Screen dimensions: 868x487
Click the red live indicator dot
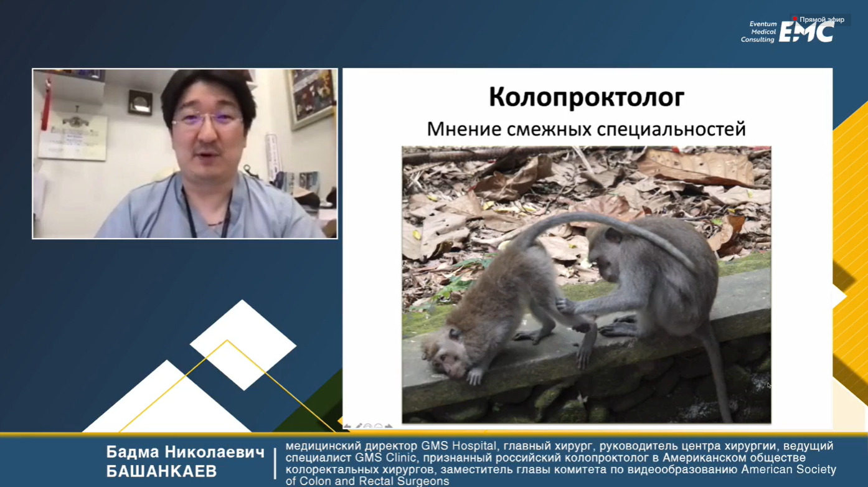(795, 19)
